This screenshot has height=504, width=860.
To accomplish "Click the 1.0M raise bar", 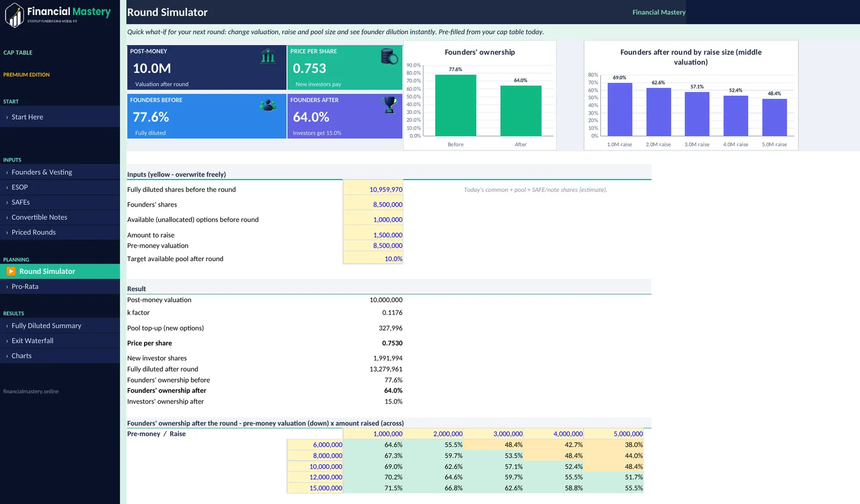I will click(x=620, y=109).
